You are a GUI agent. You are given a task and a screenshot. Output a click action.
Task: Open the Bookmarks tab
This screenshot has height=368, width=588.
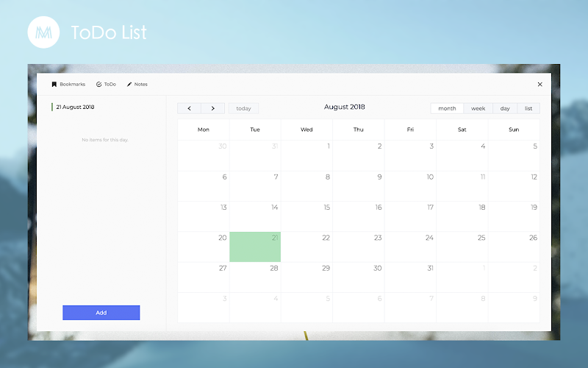tap(68, 85)
